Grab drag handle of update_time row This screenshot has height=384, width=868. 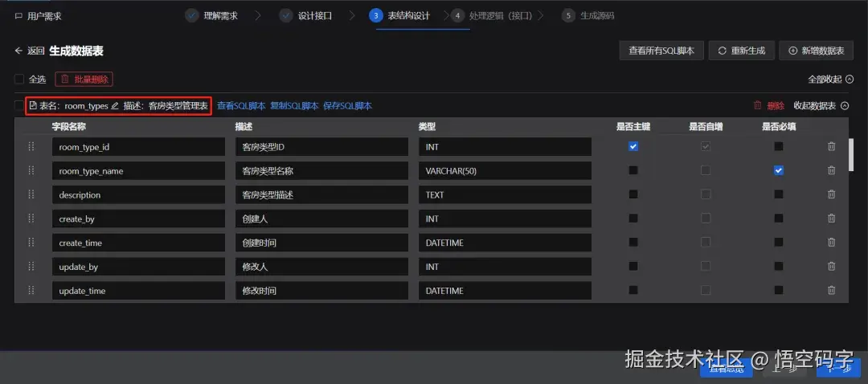pos(31,290)
